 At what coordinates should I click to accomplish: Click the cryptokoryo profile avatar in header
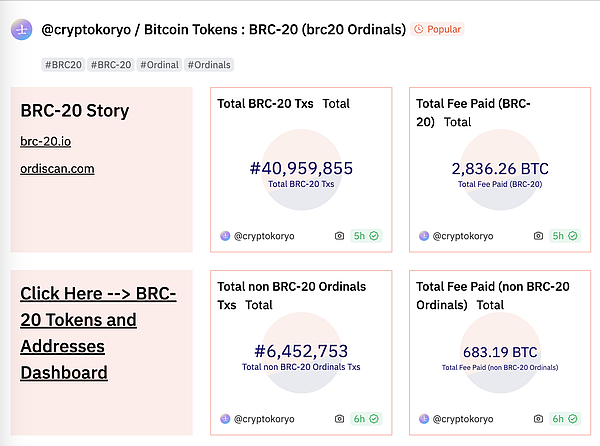[x=21, y=30]
